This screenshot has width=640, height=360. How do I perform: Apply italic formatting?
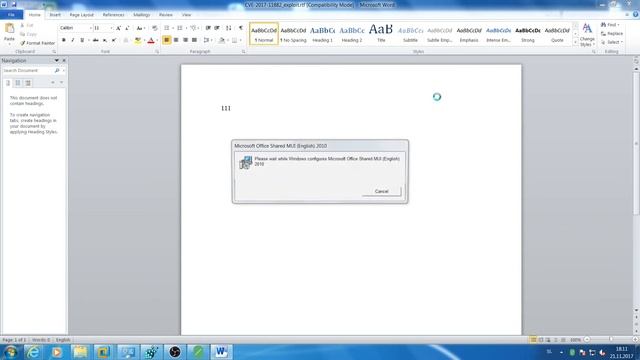click(73, 40)
